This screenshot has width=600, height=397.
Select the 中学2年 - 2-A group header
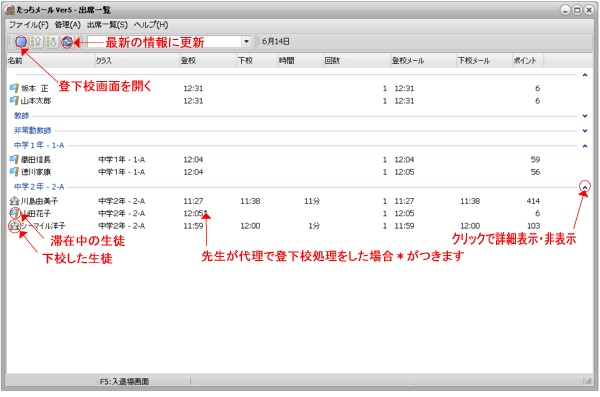pyautogui.click(x=39, y=187)
